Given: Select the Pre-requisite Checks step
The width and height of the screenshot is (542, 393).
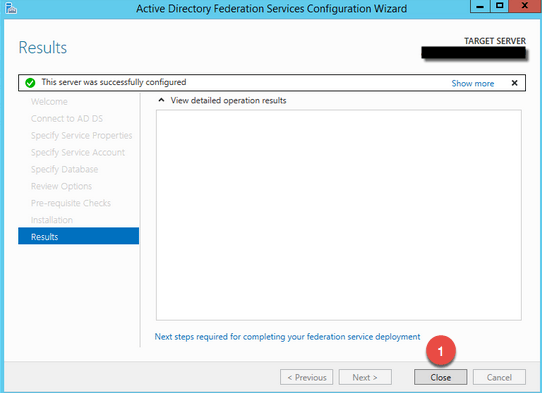Looking at the screenshot, I should click(x=71, y=203).
